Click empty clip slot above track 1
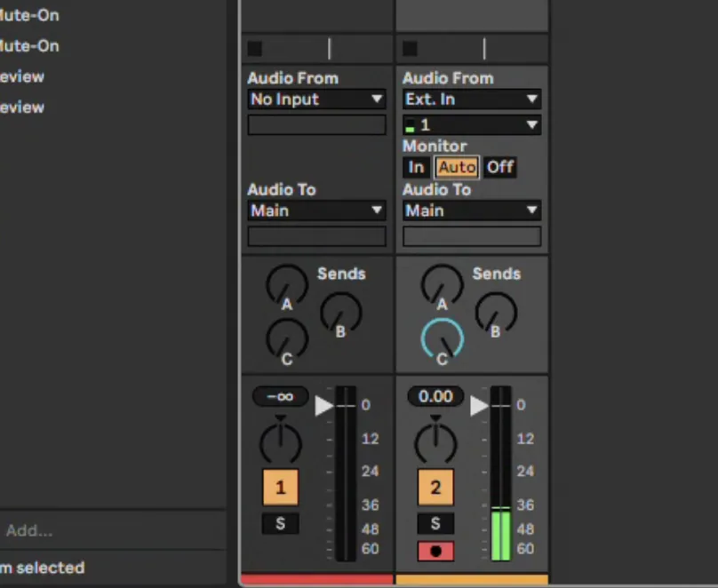This screenshot has height=588, width=718. point(317,15)
